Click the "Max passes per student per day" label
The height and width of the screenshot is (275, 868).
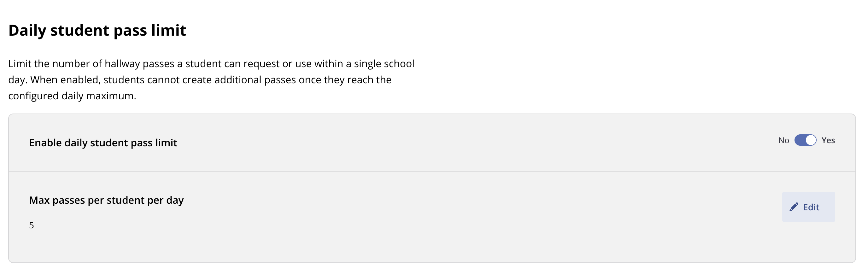coord(107,200)
